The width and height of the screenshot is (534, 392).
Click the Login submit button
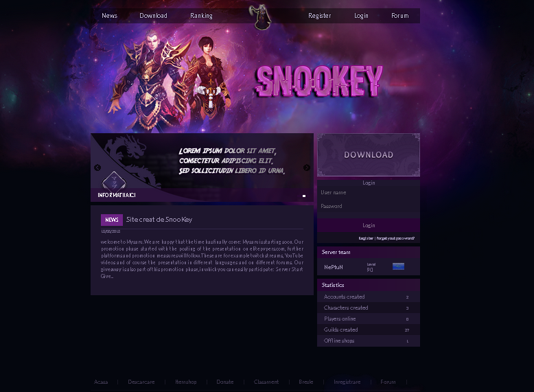pos(369,225)
